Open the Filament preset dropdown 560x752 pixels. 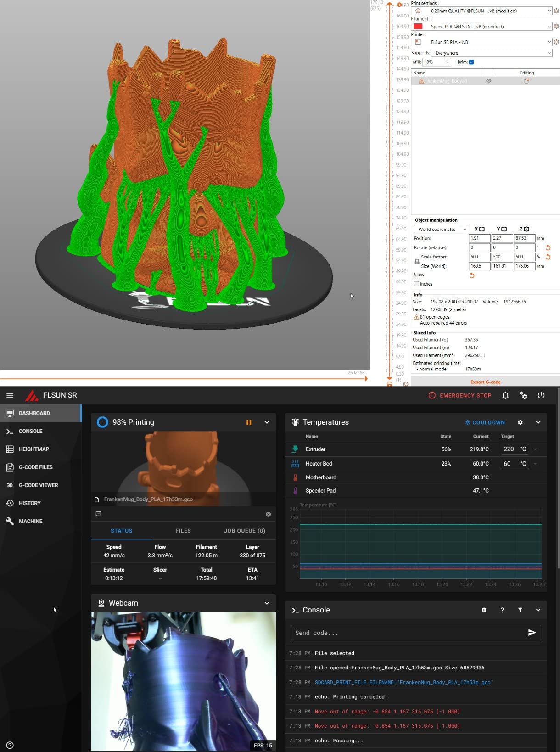482,26
